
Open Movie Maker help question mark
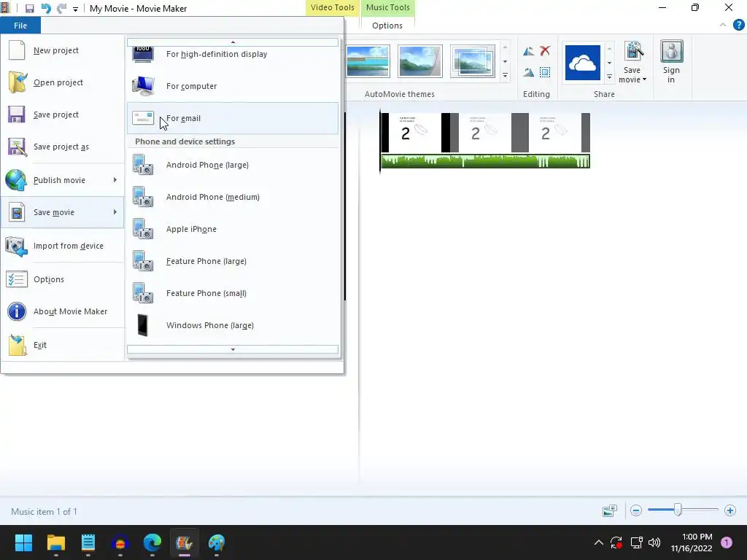point(738,25)
